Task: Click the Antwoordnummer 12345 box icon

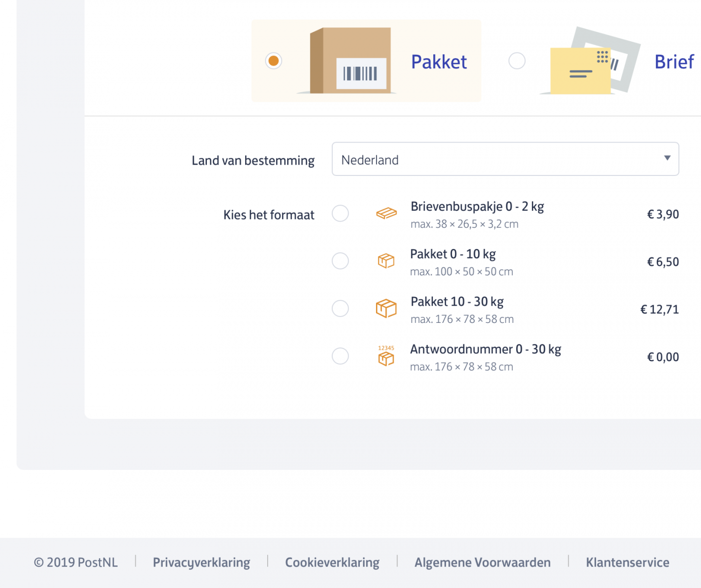Action: [386, 356]
